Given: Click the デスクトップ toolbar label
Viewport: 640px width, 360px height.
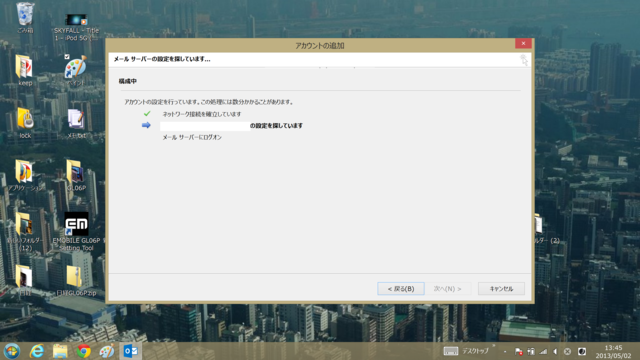Looking at the screenshot, I should (475, 351).
